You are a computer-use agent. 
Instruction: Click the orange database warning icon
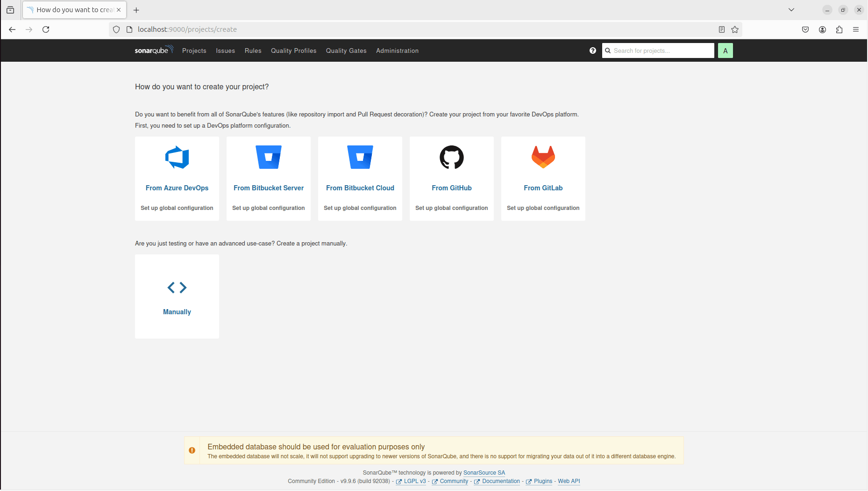[192, 450]
